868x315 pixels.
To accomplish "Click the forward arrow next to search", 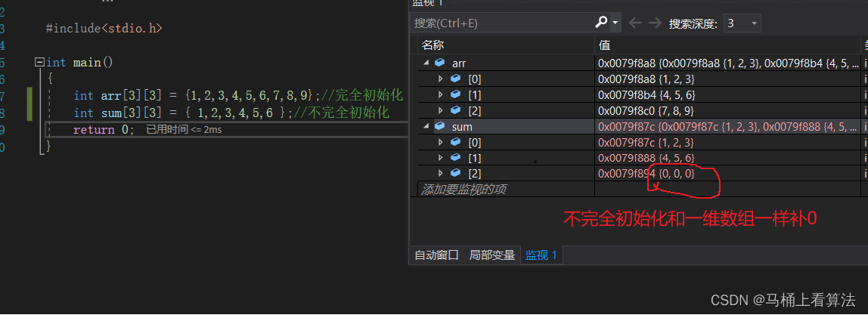I will 655,23.
